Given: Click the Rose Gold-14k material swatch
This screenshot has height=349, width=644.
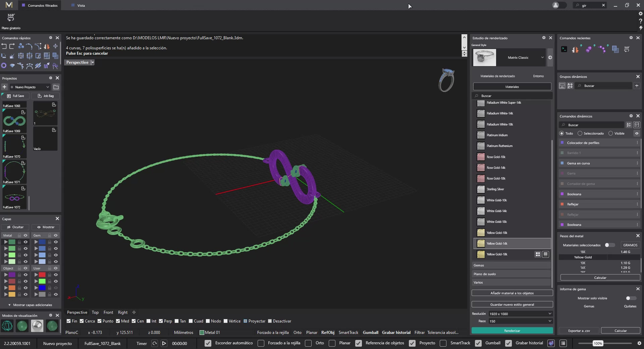Looking at the screenshot, I should 481,168.
